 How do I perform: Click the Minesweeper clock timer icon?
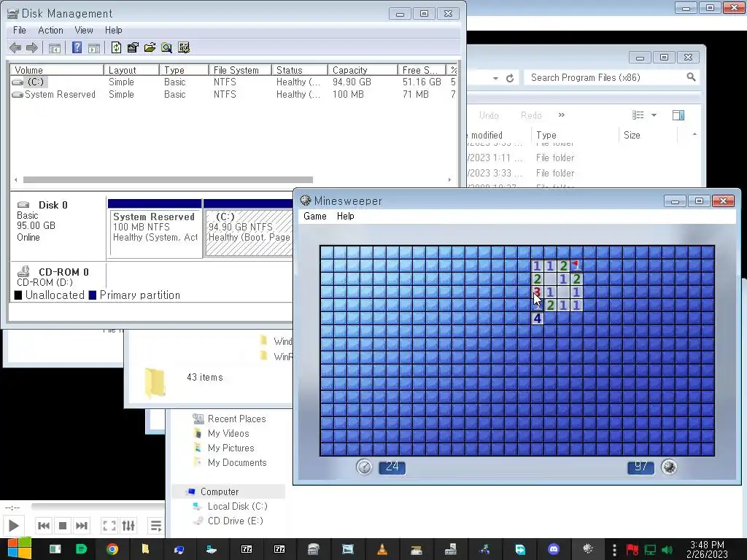point(364,467)
